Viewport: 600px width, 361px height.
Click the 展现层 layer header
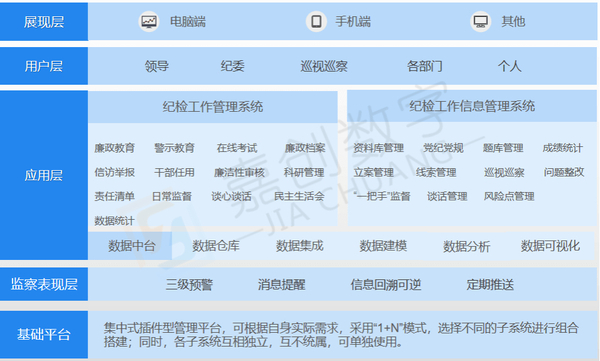coord(44,21)
